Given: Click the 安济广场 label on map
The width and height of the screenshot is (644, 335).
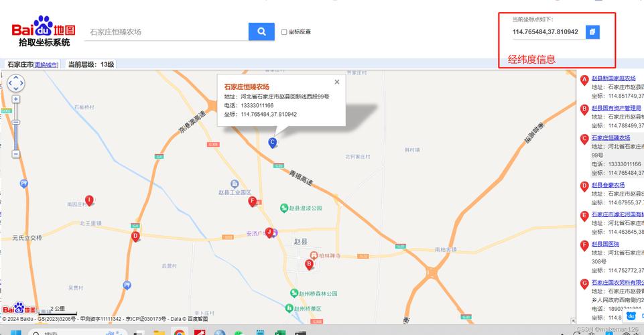Looking at the screenshot, I should click(x=255, y=233).
